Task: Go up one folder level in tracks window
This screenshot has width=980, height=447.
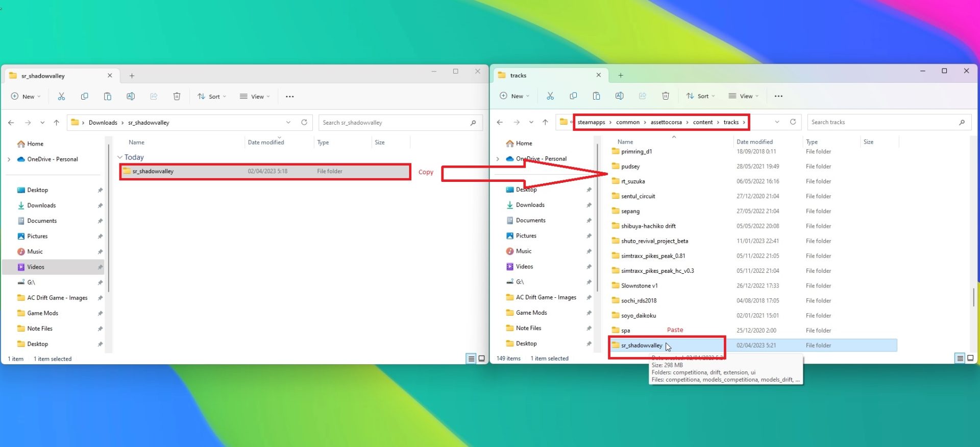Action: (x=545, y=122)
